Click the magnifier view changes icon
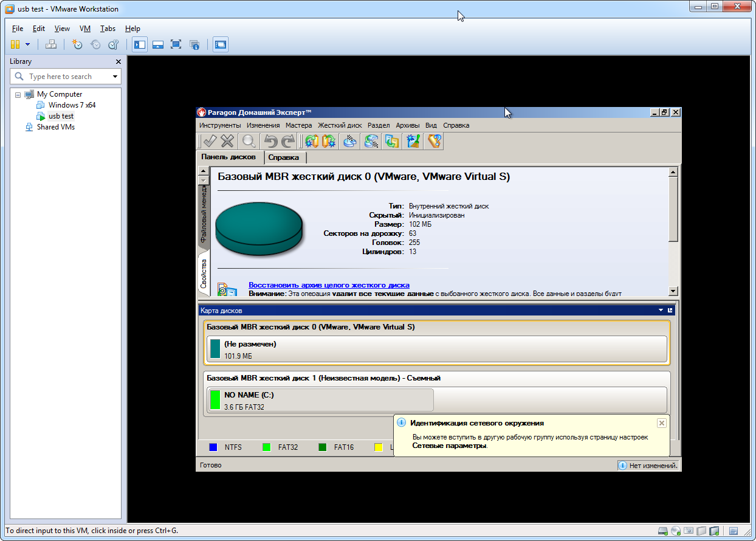 [x=249, y=141]
